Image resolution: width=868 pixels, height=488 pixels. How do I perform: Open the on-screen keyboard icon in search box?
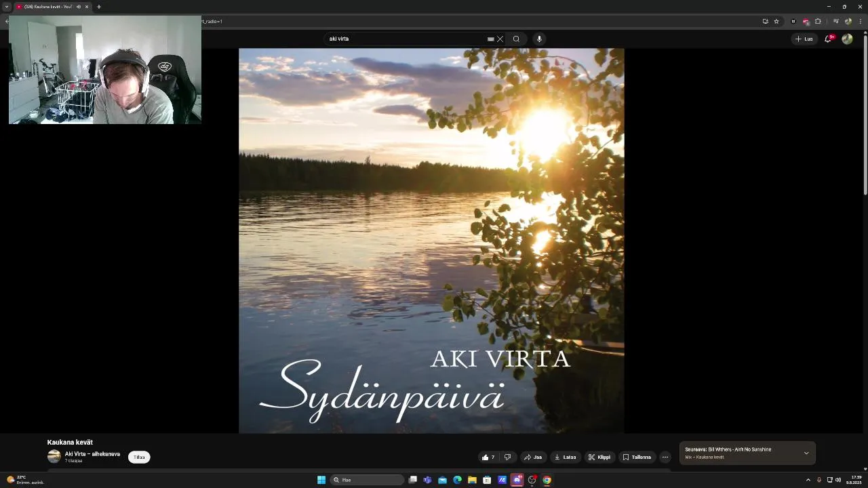coord(490,39)
